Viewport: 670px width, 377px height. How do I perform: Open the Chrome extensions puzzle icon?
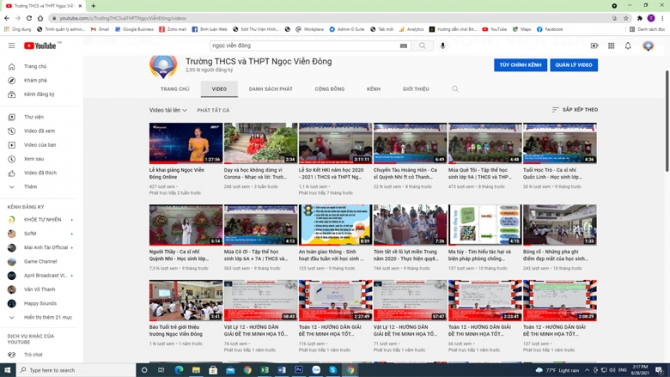640,18
